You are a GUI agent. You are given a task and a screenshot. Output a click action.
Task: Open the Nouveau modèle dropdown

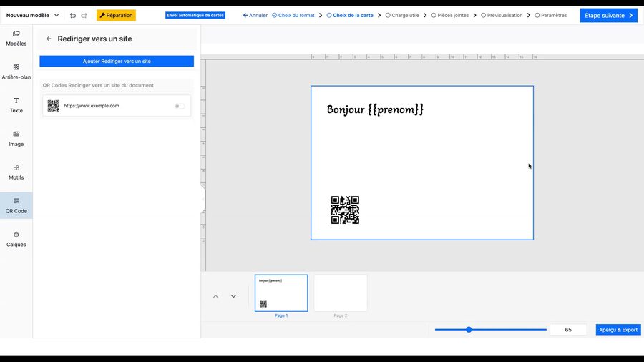tap(33, 15)
